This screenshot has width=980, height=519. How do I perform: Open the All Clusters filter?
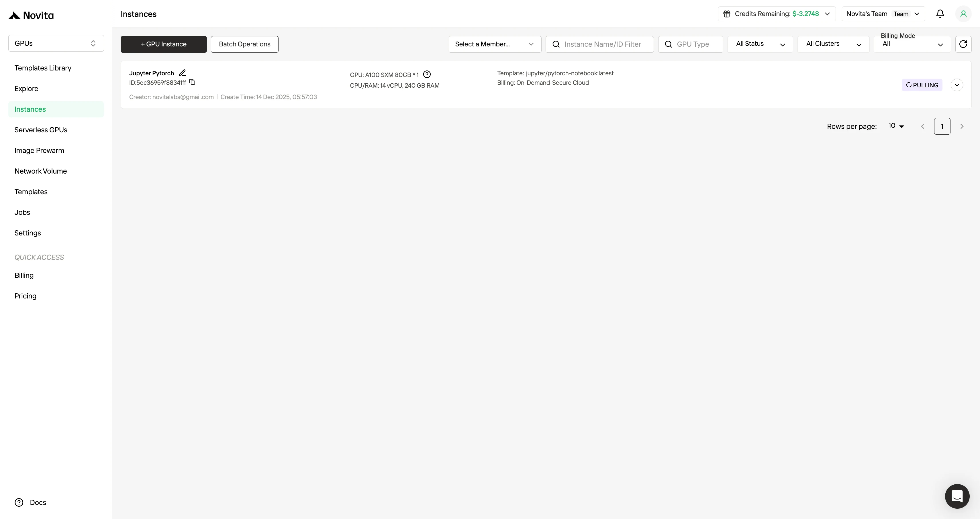click(833, 44)
